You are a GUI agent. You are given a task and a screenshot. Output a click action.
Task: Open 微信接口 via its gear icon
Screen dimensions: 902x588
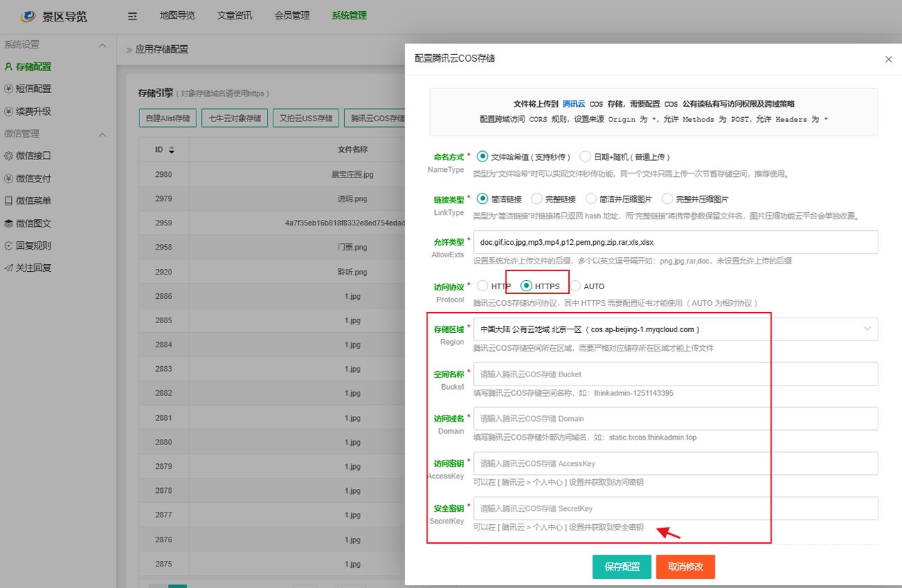pos(8,156)
